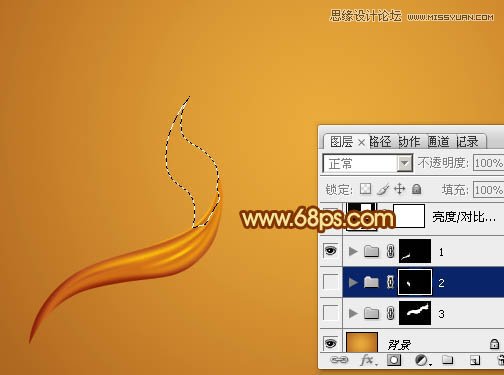Select the 亮度/对比... layer name
Viewport: 504px width, 375px height.
click(x=464, y=217)
